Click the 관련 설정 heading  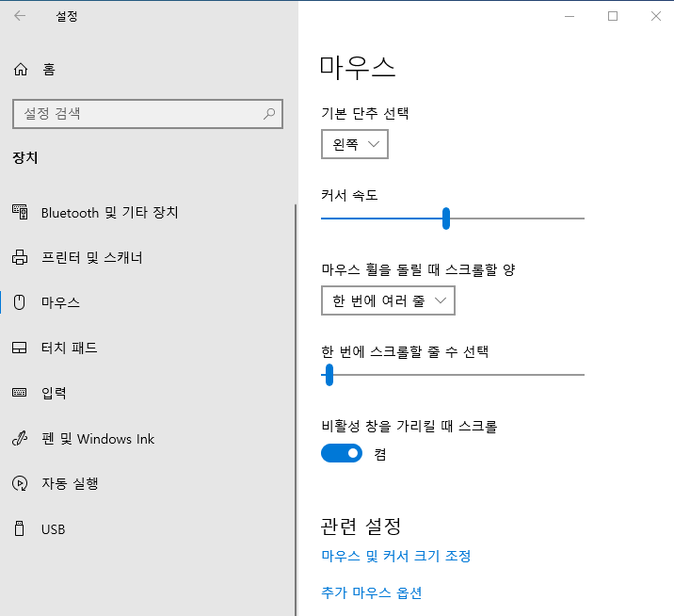tap(361, 526)
